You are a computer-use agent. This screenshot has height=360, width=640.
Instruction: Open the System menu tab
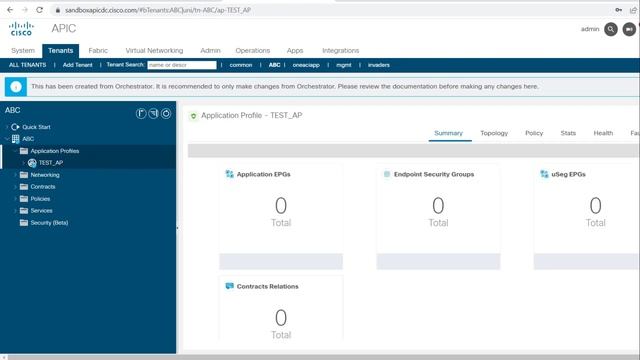(x=23, y=51)
